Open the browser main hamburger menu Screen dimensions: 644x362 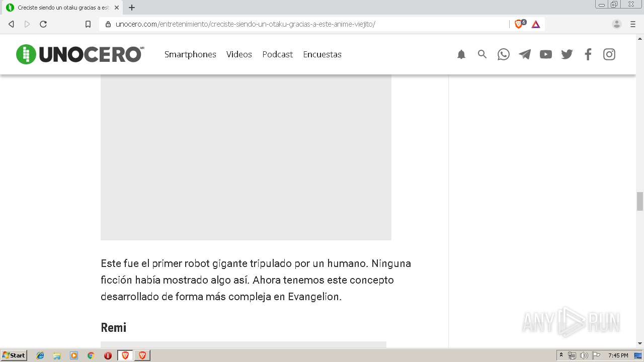(633, 24)
